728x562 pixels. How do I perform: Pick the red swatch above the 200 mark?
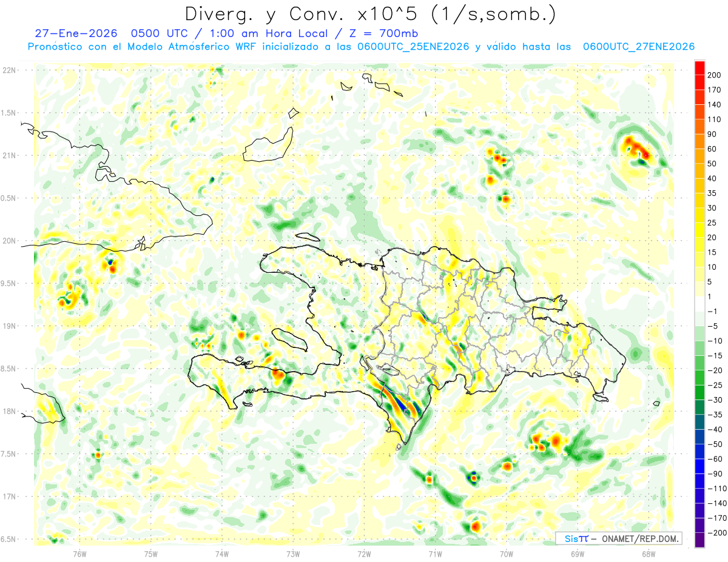click(699, 68)
